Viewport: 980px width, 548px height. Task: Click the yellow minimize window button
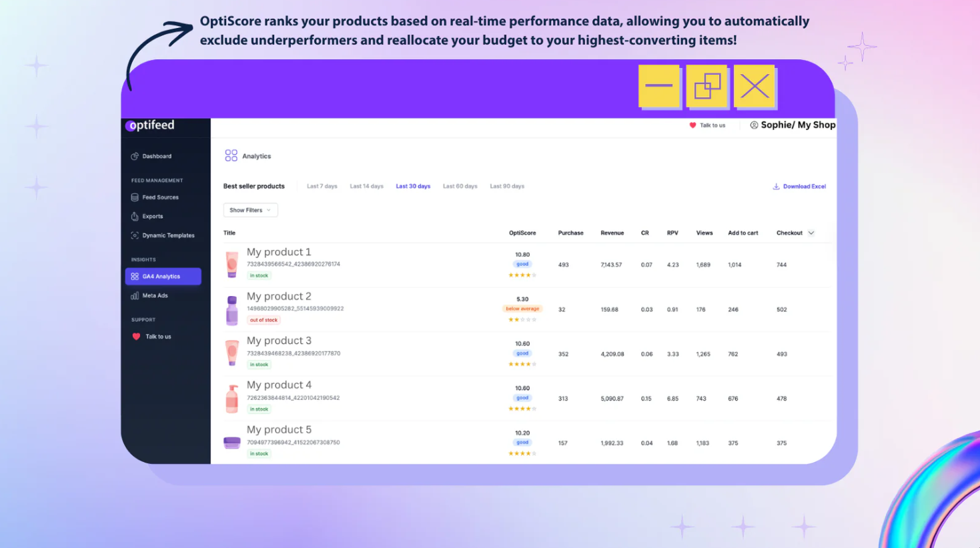(x=659, y=86)
